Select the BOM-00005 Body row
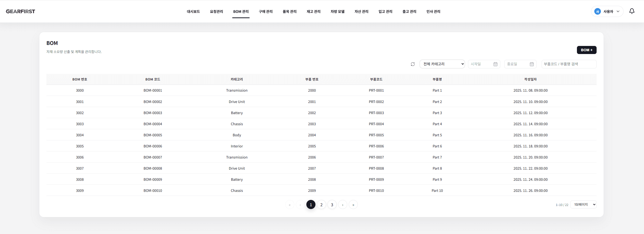 point(237,135)
